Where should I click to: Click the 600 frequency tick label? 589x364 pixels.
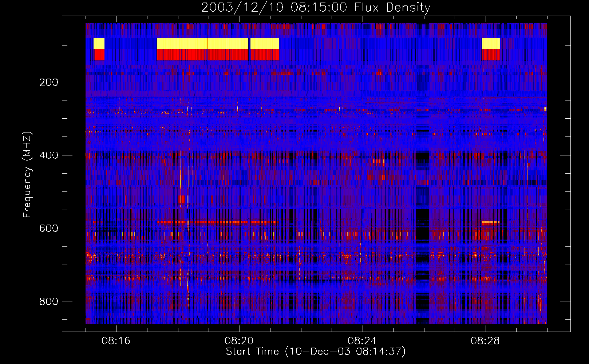pos(49,228)
